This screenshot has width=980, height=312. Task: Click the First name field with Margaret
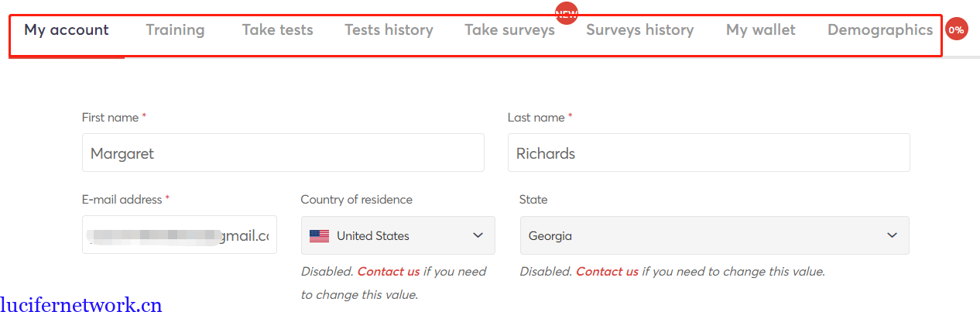[283, 153]
